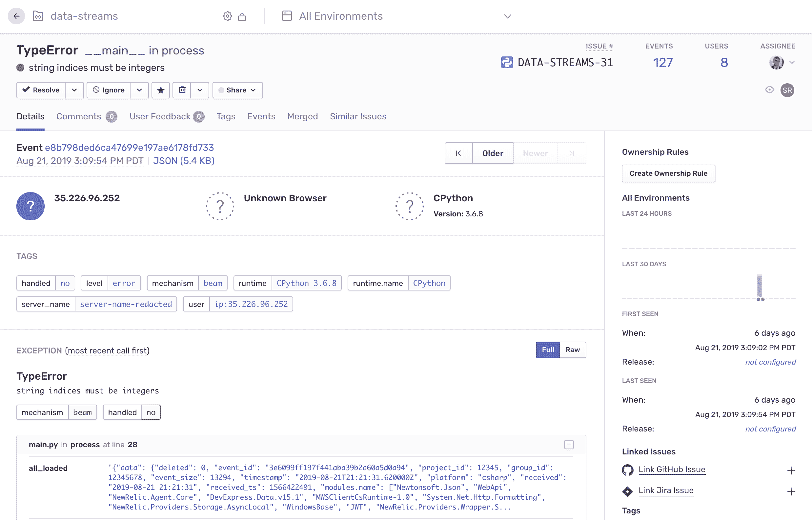This screenshot has width=812, height=520.
Task: Switch to the Similar Issues tab
Action: point(358,116)
